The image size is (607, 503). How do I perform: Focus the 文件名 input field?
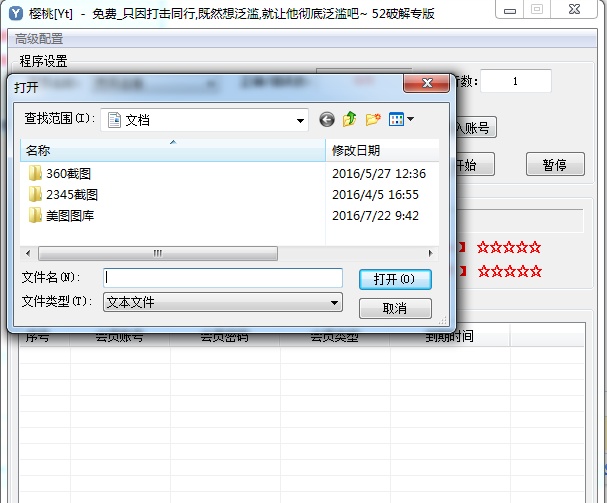pyautogui.click(x=223, y=278)
